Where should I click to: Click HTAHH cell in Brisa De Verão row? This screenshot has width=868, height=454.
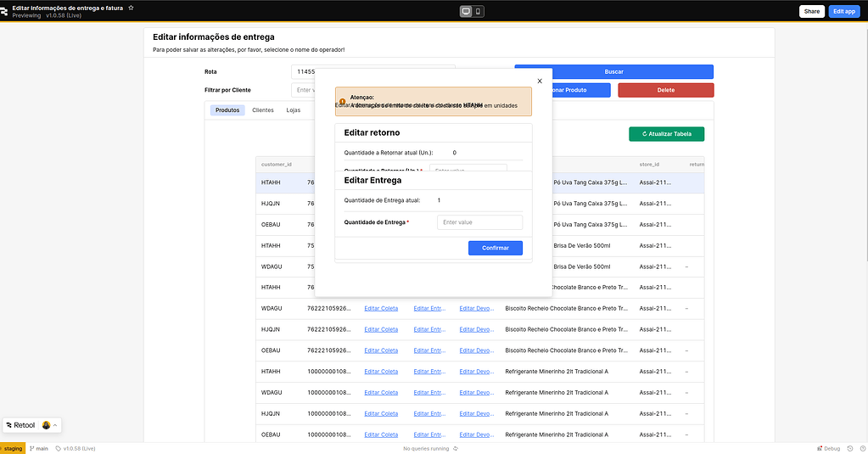click(x=271, y=246)
